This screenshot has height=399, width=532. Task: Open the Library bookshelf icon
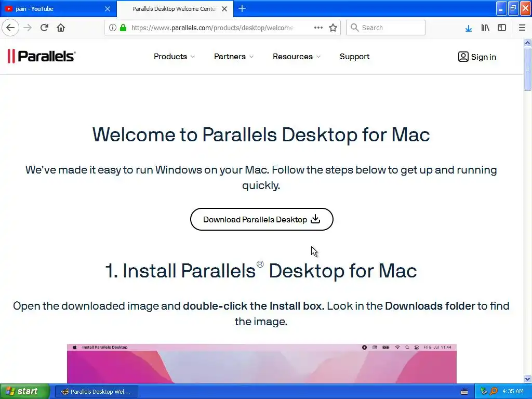[x=485, y=28]
